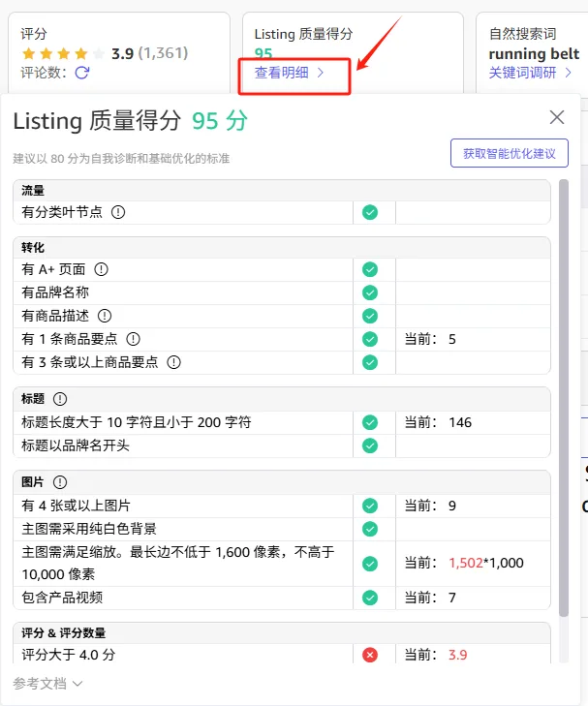Click 获取智能优化建议 button
This screenshot has height=706, width=588.
510,154
